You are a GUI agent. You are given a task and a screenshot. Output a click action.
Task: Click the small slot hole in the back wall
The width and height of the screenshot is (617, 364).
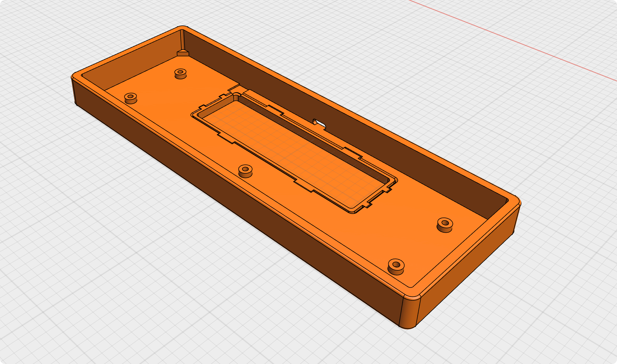(x=320, y=124)
